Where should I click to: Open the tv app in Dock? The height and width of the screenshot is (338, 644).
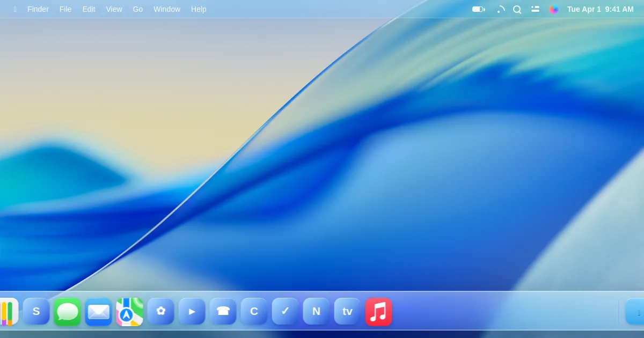tap(347, 312)
